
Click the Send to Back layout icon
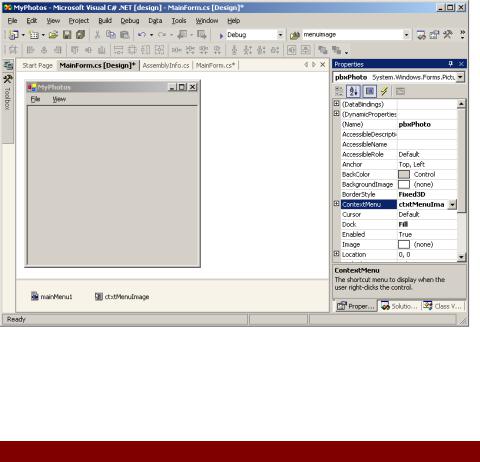tap(337, 50)
